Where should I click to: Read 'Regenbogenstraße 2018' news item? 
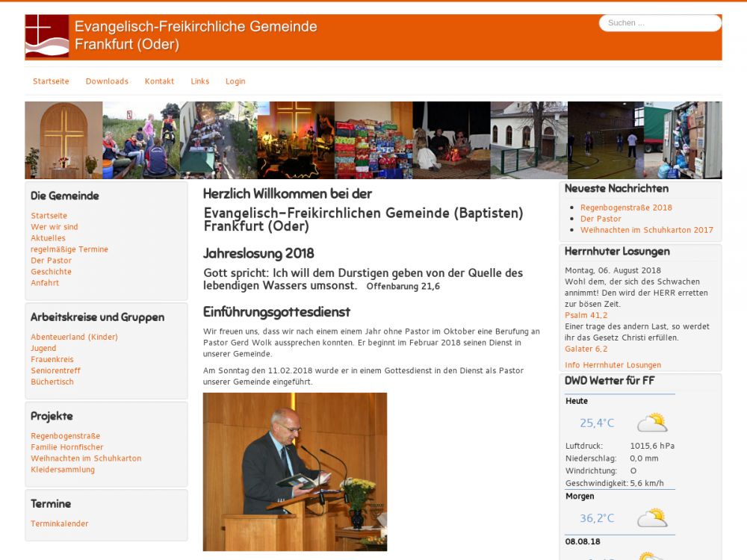click(626, 208)
